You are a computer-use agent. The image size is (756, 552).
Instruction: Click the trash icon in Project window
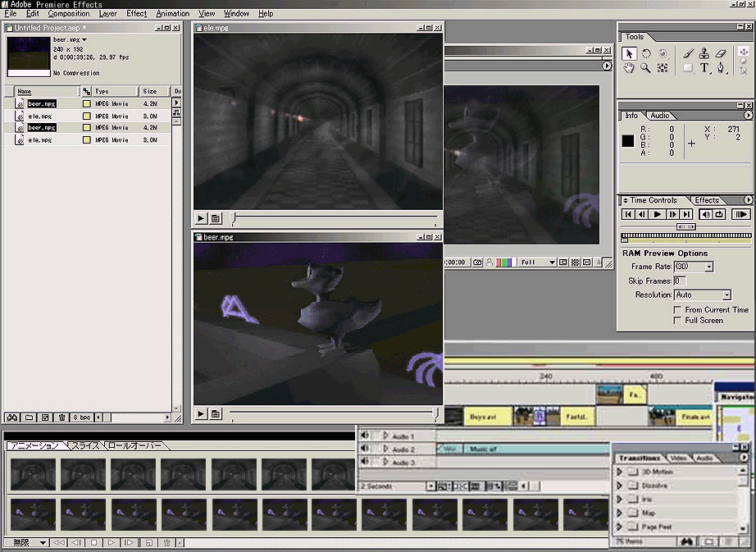61,417
